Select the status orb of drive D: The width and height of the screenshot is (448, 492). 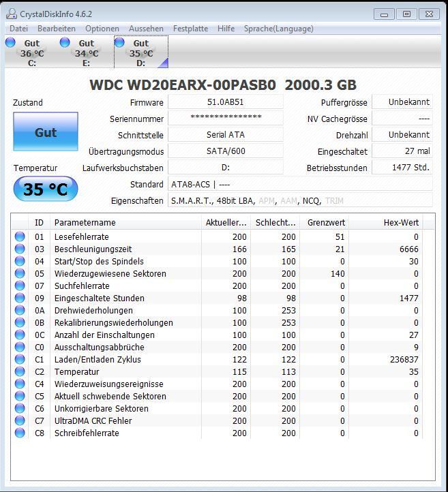pos(119,42)
